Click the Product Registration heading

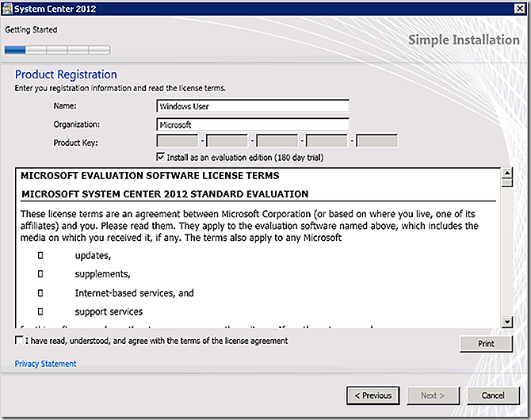tap(66, 74)
